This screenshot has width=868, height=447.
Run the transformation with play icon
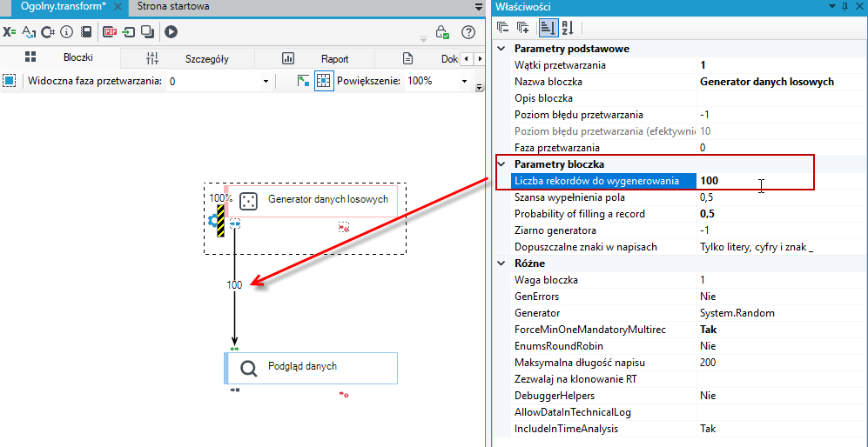click(171, 32)
